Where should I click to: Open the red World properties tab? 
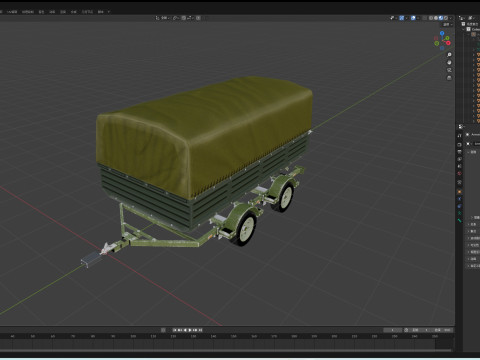click(459, 173)
